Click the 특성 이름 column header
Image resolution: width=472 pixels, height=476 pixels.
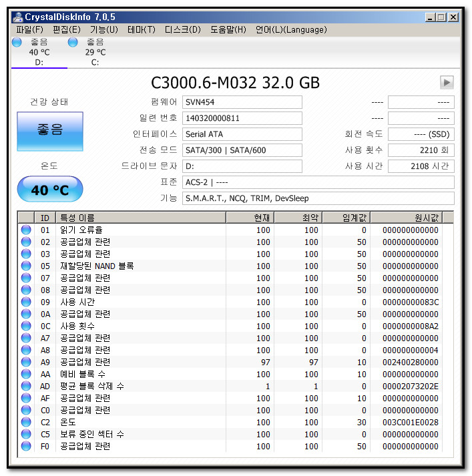point(141,218)
